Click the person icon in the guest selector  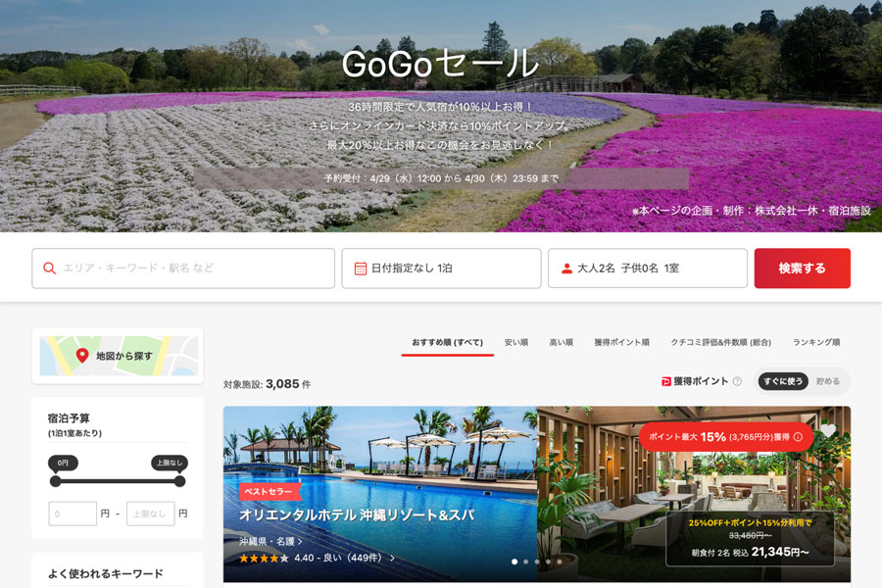point(564,268)
